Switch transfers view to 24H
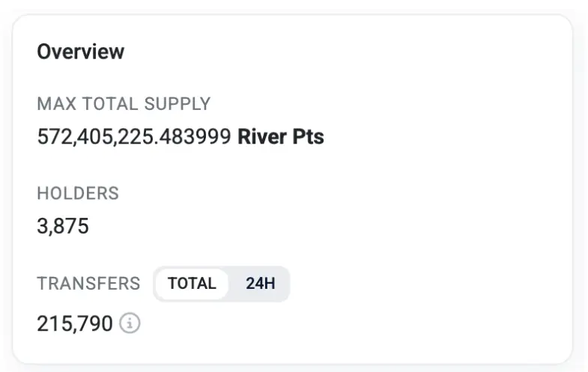The height and width of the screenshot is (372, 588). point(260,284)
